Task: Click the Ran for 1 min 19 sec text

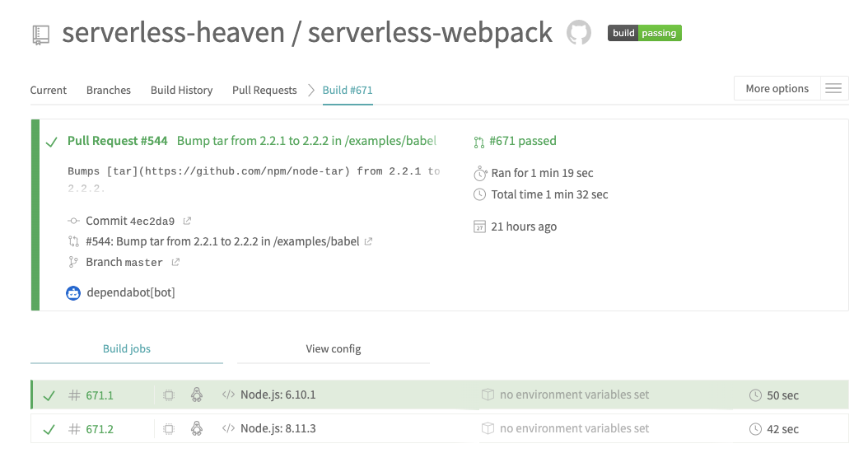Action: click(x=542, y=173)
